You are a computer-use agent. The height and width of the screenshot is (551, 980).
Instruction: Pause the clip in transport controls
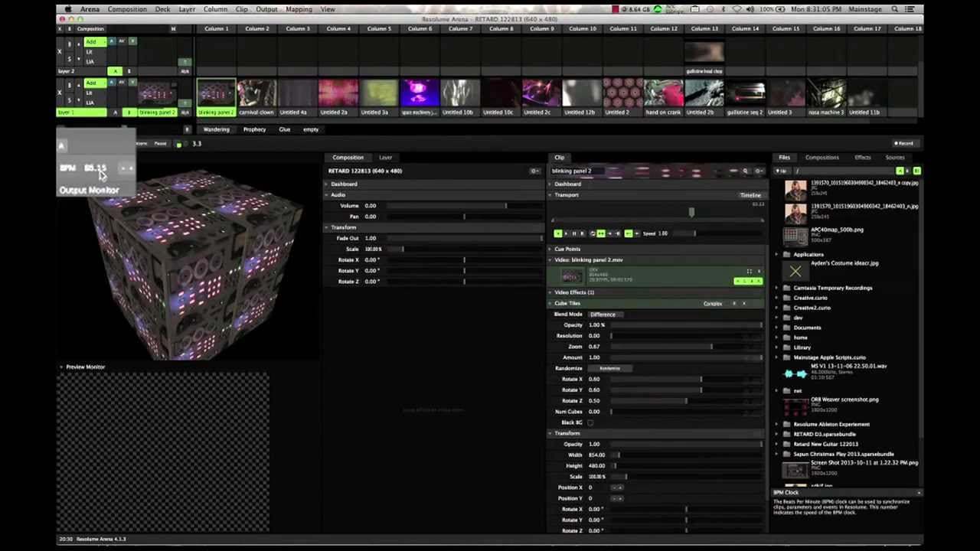point(573,233)
